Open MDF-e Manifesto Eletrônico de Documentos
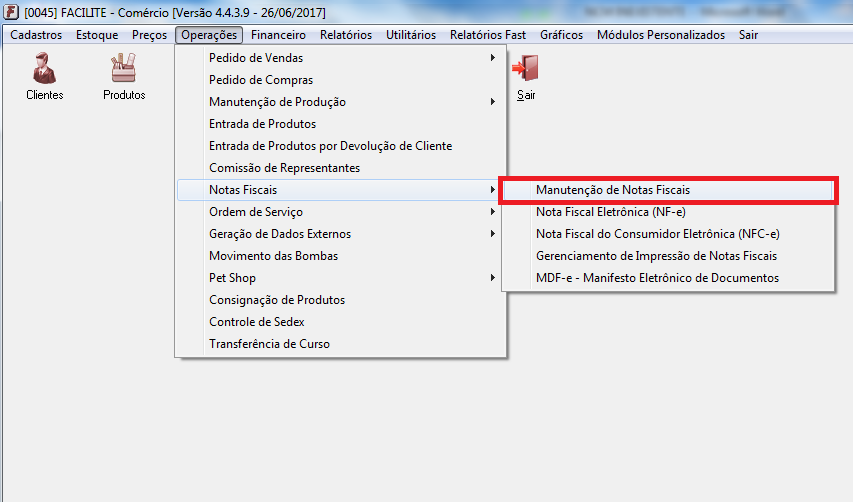The height and width of the screenshot is (502, 853). pos(668,278)
